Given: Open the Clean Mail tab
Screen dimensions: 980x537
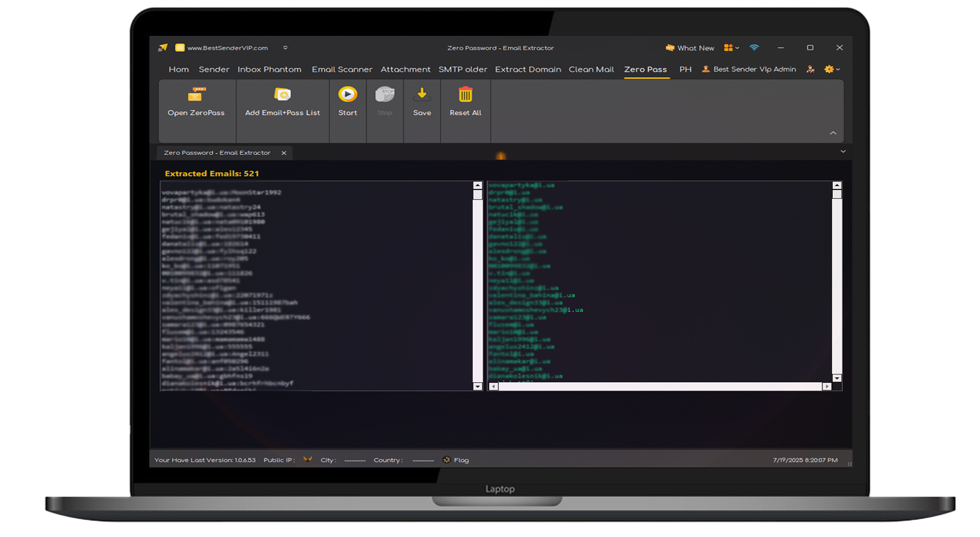Looking at the screenshot, I should [x=591, y=70].
